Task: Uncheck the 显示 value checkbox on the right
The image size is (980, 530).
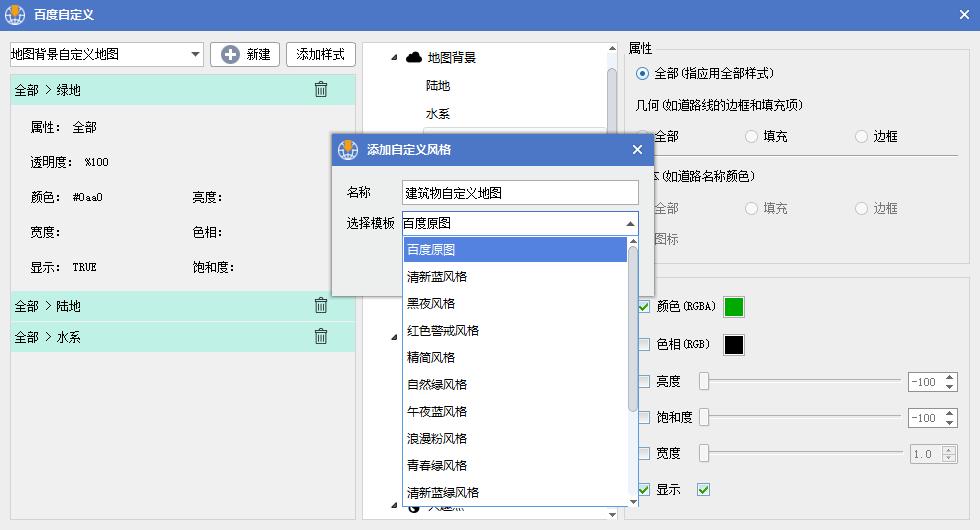Action: (704, 489)
